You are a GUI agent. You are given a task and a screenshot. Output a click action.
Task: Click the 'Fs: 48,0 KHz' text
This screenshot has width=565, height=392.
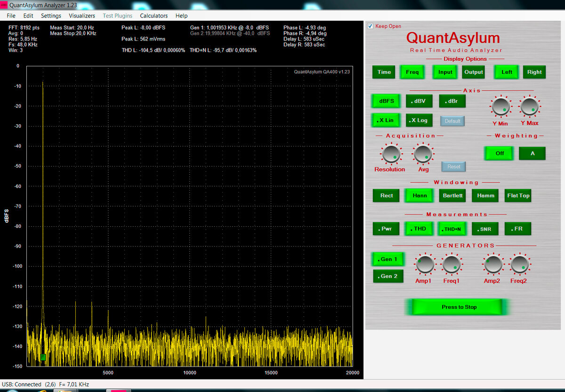[23, 45]
